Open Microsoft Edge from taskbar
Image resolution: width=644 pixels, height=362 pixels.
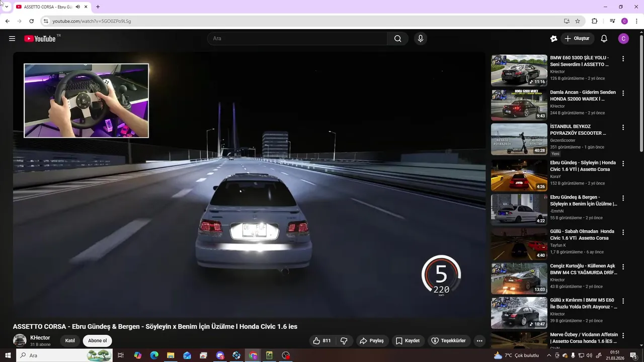click(154, 355)
